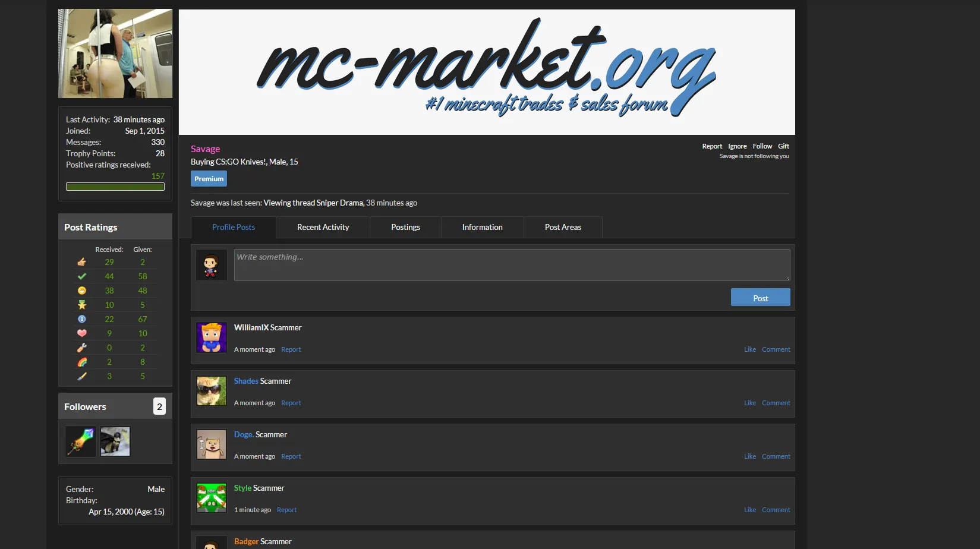Click the rainbow Optimistic rating icon
Screen dimensions: 980x549
[x=82, y=362]
